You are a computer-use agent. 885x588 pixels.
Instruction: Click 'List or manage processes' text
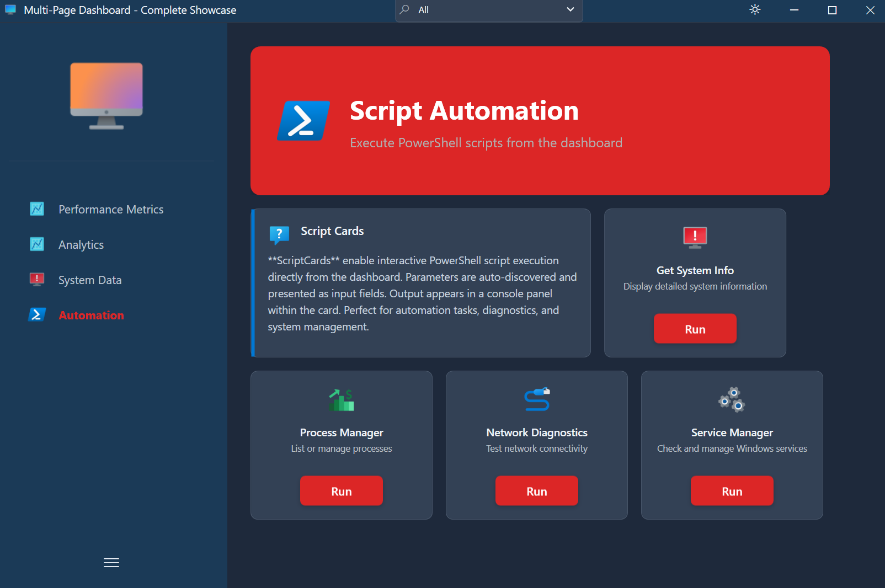coord(342,448)
